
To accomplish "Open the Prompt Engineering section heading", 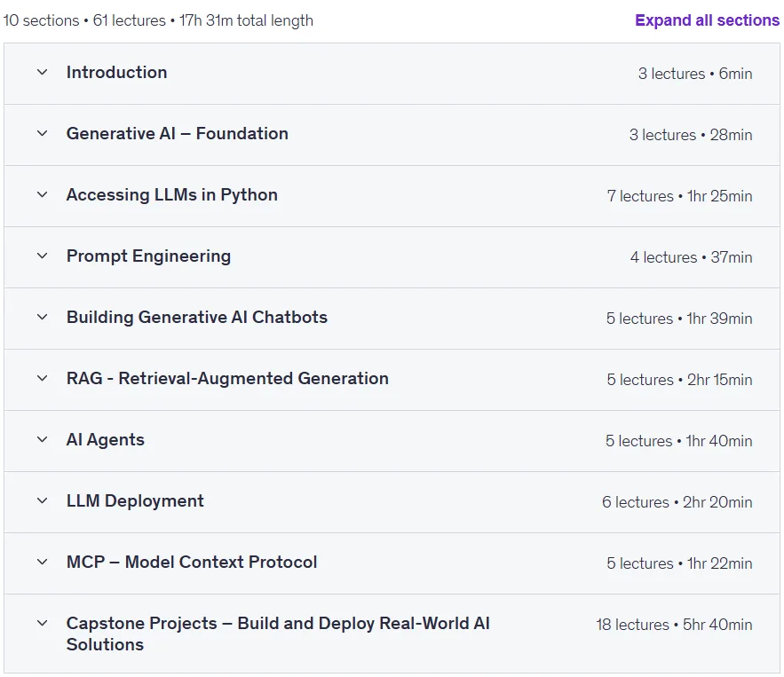I will (x=148, y=256).
